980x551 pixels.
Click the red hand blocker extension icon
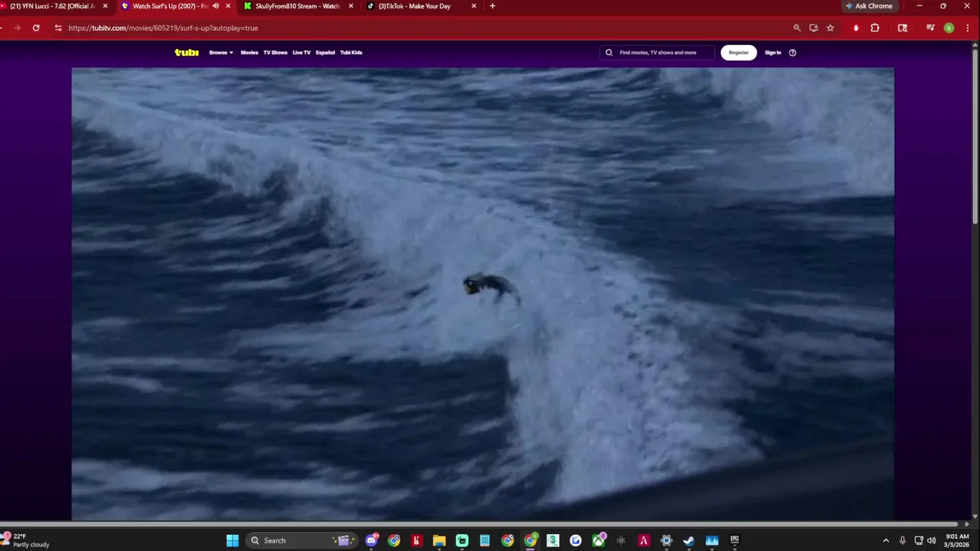pyautogui.click(x=856, y=28)
